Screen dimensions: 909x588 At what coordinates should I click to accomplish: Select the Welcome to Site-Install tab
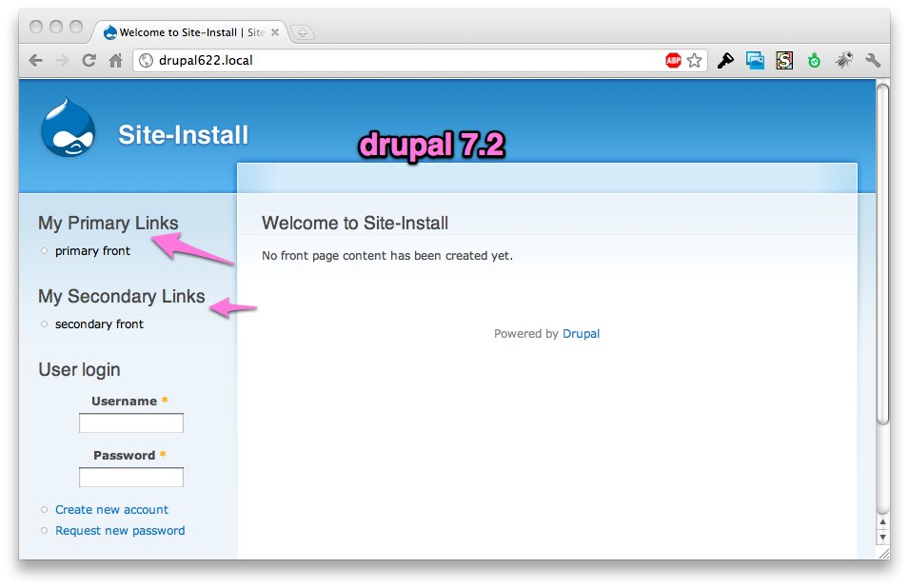pos(191,32)
